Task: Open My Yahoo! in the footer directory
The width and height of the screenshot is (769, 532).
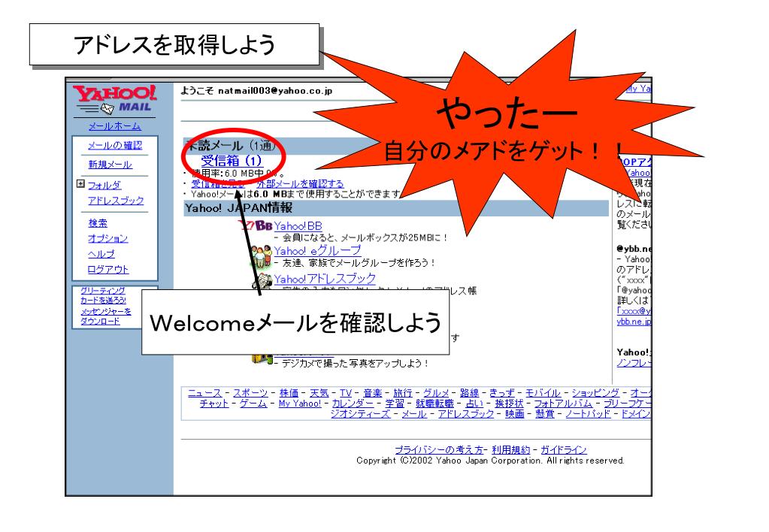Action: [300, 403]
